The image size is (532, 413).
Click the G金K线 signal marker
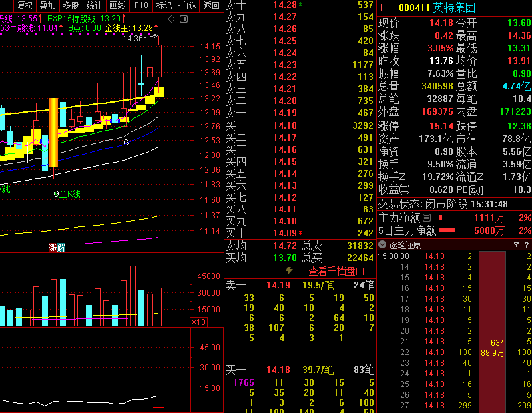[x=67, y=194]
